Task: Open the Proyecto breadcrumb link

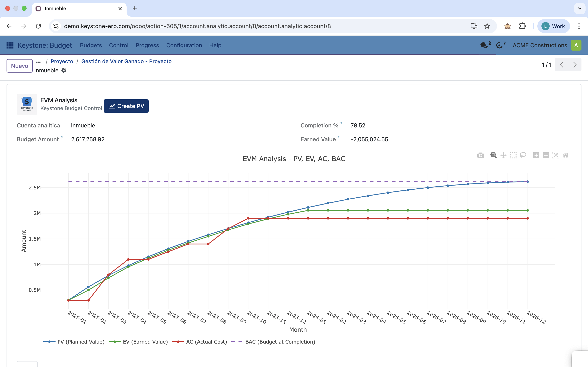Action: [x=62, y=61]
